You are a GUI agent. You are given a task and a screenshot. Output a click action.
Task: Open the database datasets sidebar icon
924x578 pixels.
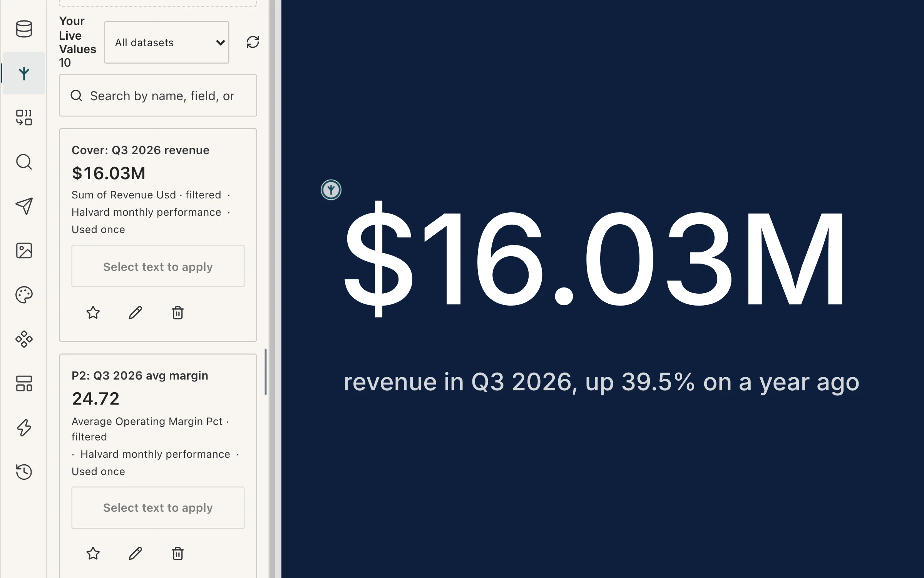pos(24,29)
